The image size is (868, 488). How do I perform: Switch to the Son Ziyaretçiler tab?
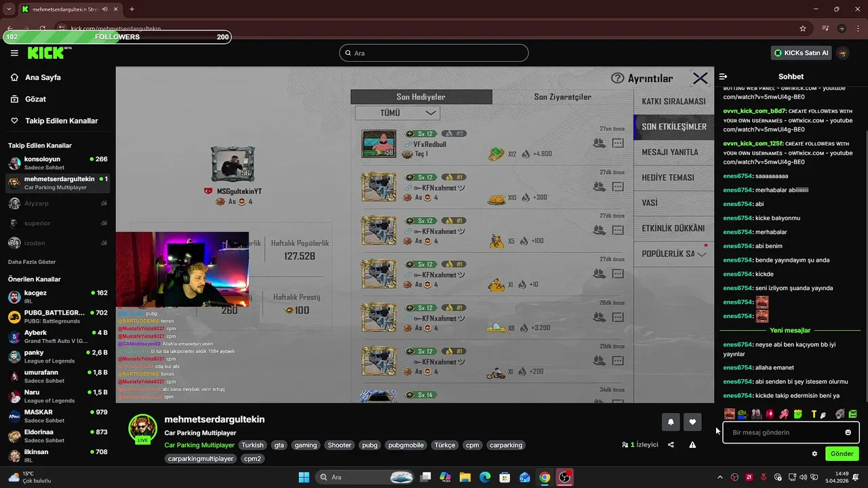[x=563, y=97]
